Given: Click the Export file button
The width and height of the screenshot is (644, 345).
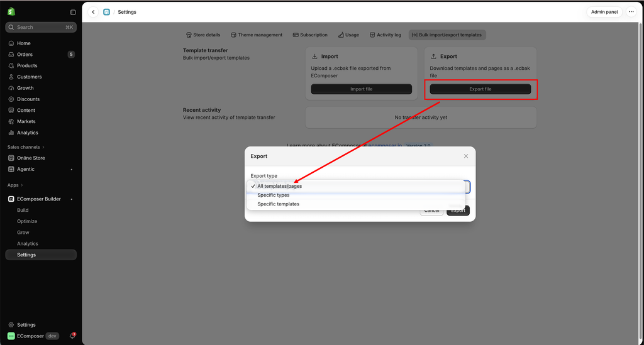Looking at the screenshot, I should pyautogui.click(x=480, y=89).
